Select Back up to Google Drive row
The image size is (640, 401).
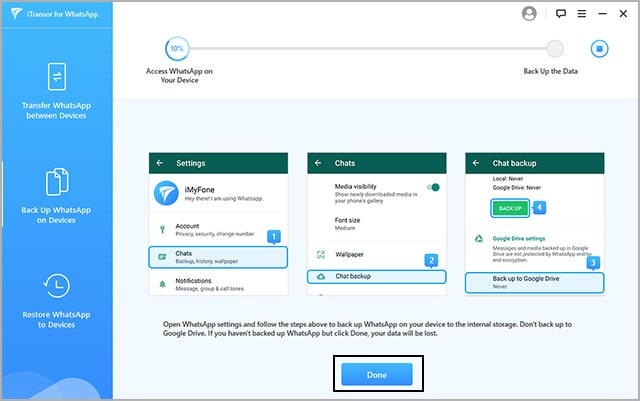[x=534, y=282]
